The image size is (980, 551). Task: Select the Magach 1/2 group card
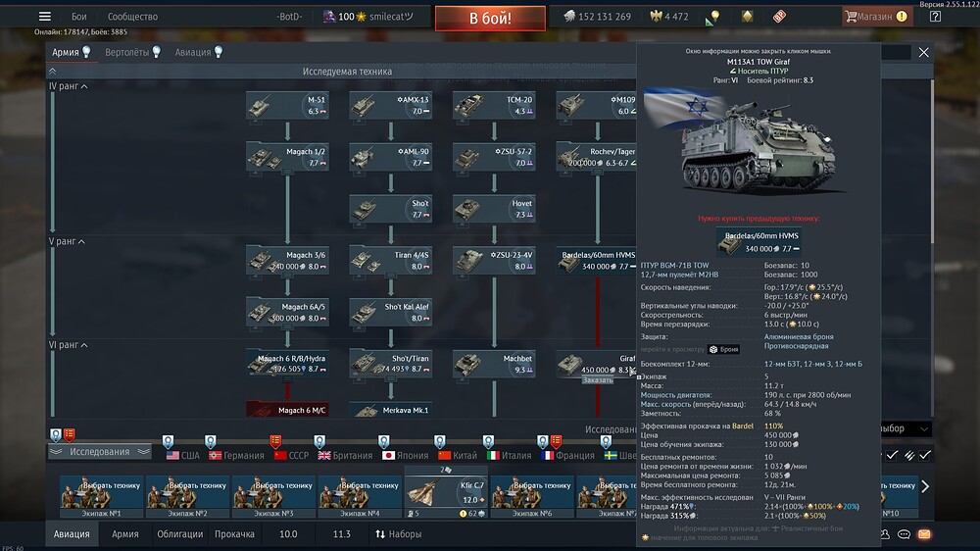coord(287,157)
